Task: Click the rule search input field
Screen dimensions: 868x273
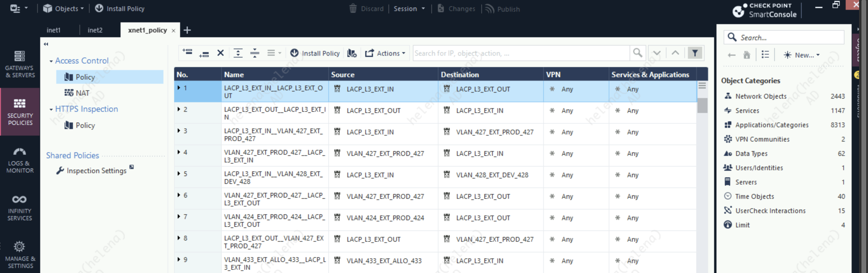Action: click(x=521, y=53)
